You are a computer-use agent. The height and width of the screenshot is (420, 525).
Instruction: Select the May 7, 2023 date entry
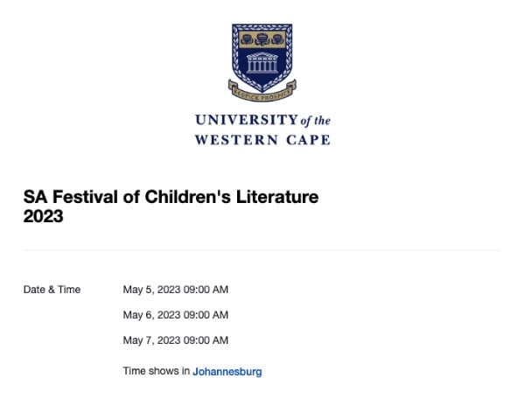tap(151, 340)
